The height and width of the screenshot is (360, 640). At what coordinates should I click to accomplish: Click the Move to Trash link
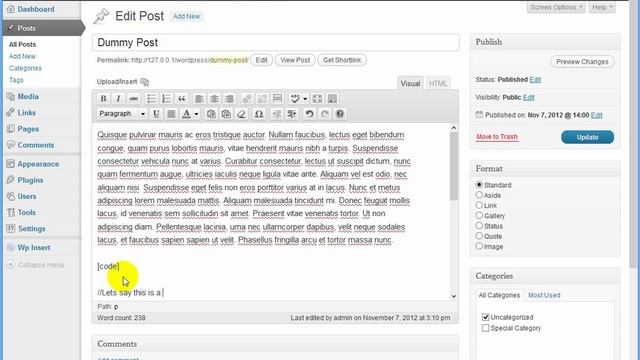[497, 137]
